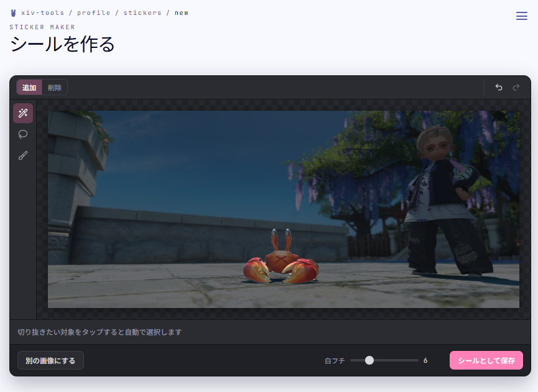Click the hint text 切り抜きたい対象をタップ
The width and height of the screenshot is (538, 392).
pos(100,332)
